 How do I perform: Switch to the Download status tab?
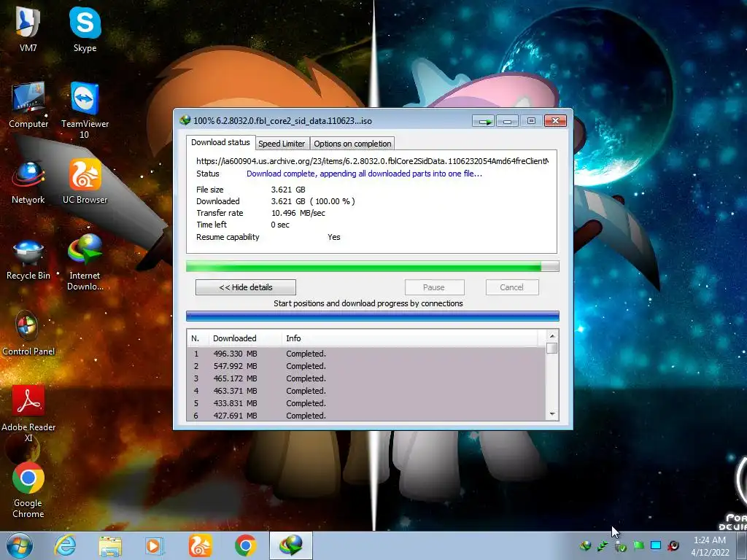pyautogui.click(x=220, y=142)
